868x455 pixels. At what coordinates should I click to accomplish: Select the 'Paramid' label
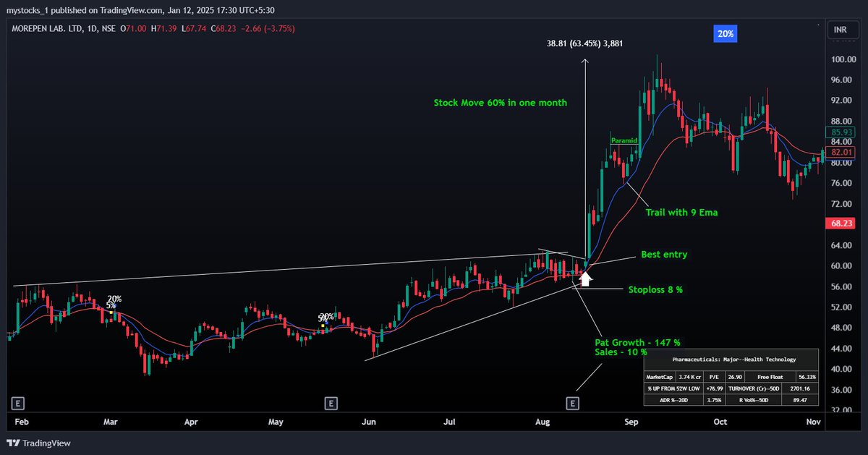click(624, 140)
